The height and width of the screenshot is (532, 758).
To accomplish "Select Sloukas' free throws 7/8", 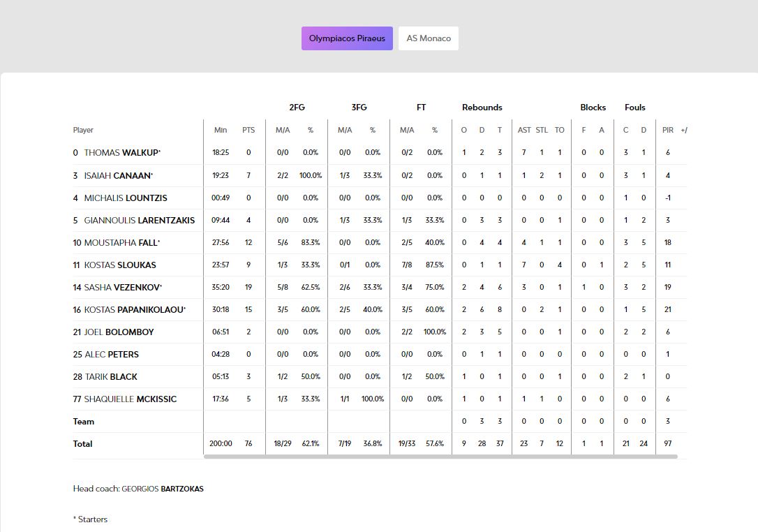I will coord(407,265).
